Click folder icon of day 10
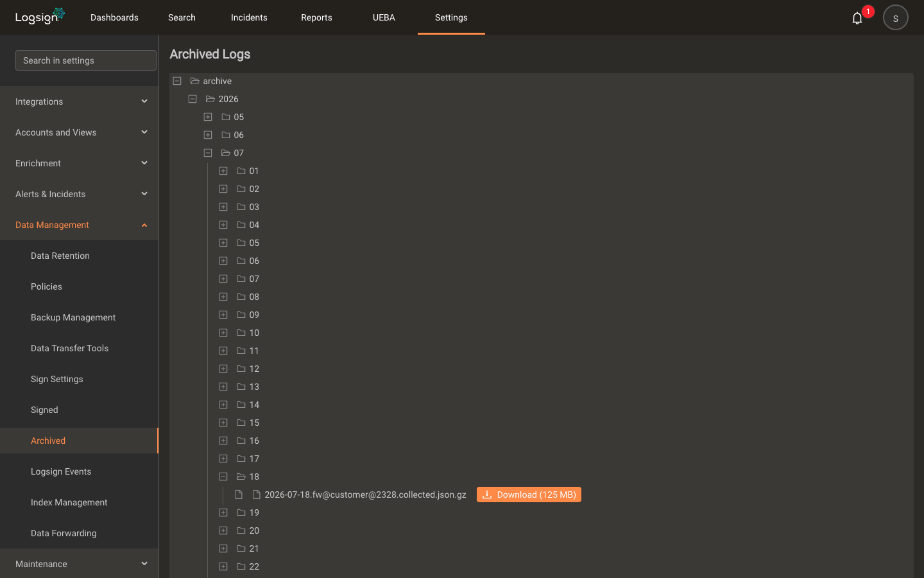Viewport: 924px width, 578px height. [241, 333]
